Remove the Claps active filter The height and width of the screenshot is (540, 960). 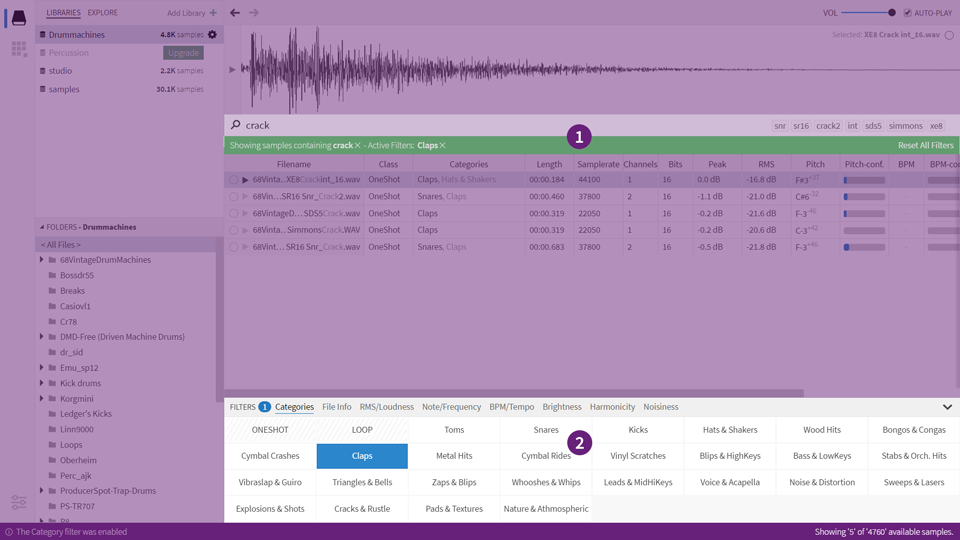click(x=442, y=146)
